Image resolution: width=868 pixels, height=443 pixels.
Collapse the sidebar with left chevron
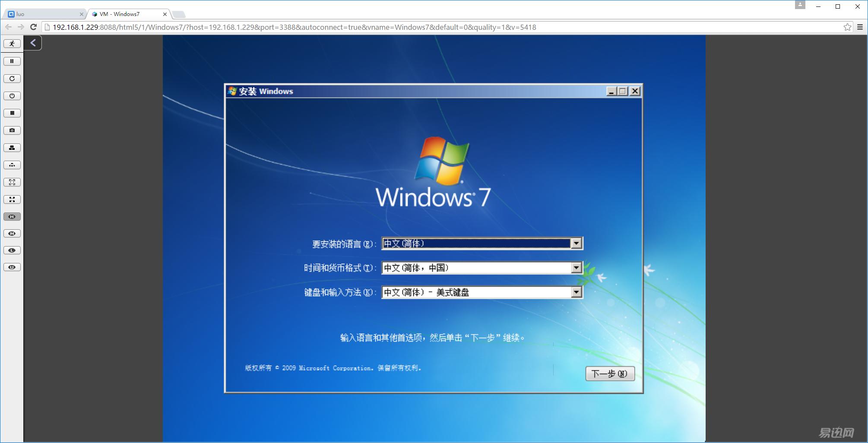click(33, 43)
